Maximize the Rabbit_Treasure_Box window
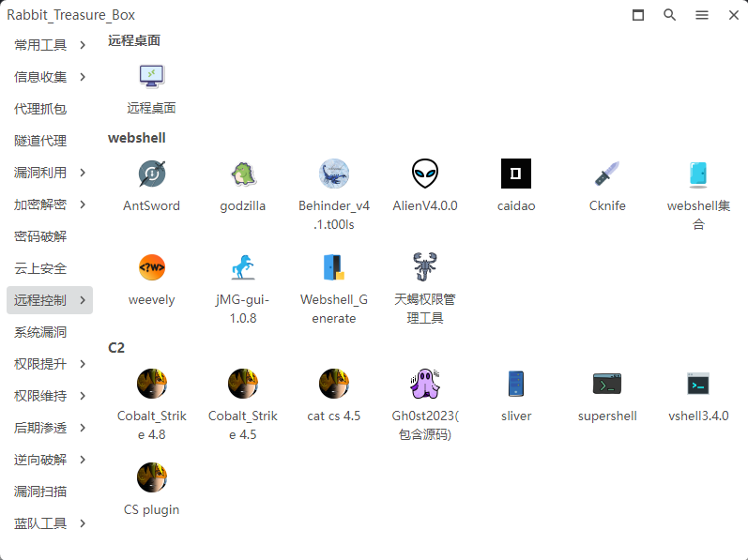Screen dimensions: 748x560 (x=638, y=15)
